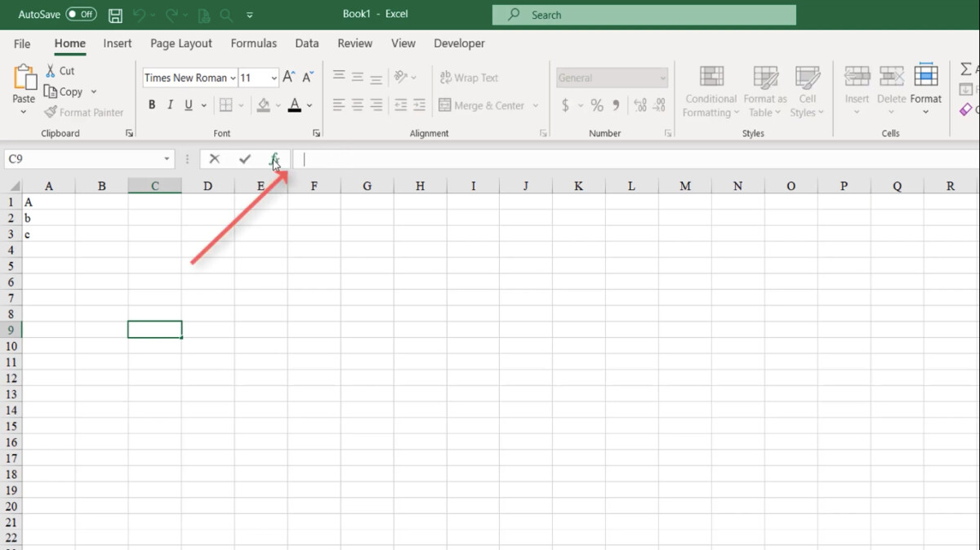Click the Format as Table button
The width and height of the screenshot is (980, 550).
pyautogui.click(x=764, y=90)
